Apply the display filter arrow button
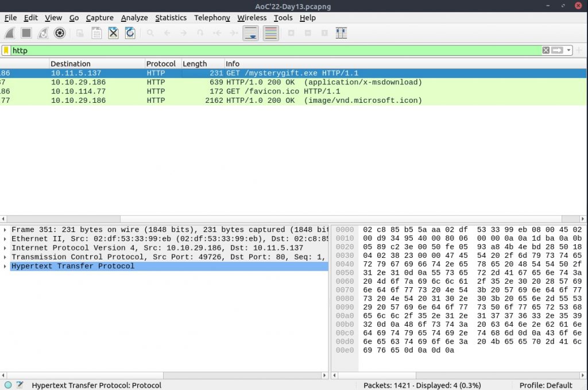The image size is (588, 390). pyautogui.click(x=557, y=51)
